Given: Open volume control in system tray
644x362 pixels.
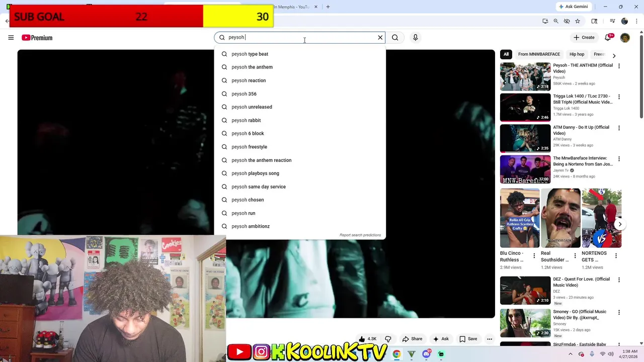Looking at the screenshot, I should [611, 354].
